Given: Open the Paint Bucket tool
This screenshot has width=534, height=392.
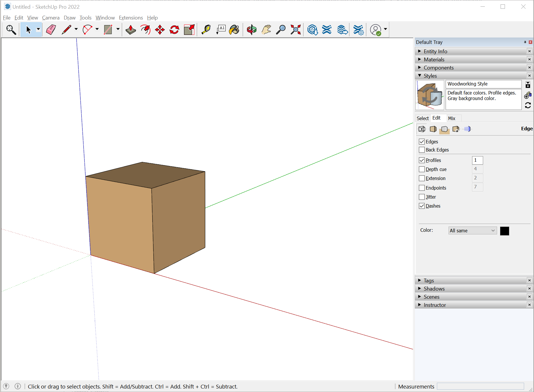Looking at the screenshot, I should point(234,30).
